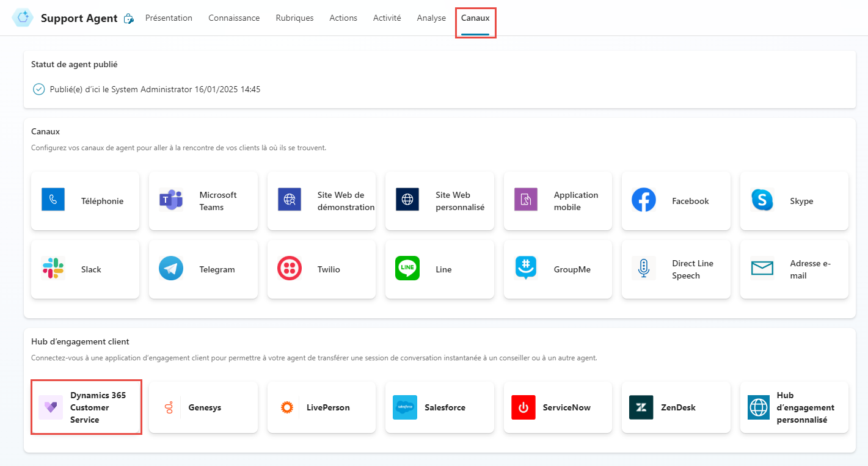Open the Téléphonie channel label
Image resolution: width=868 pixels, height=466 pixels.
[103, 201]
